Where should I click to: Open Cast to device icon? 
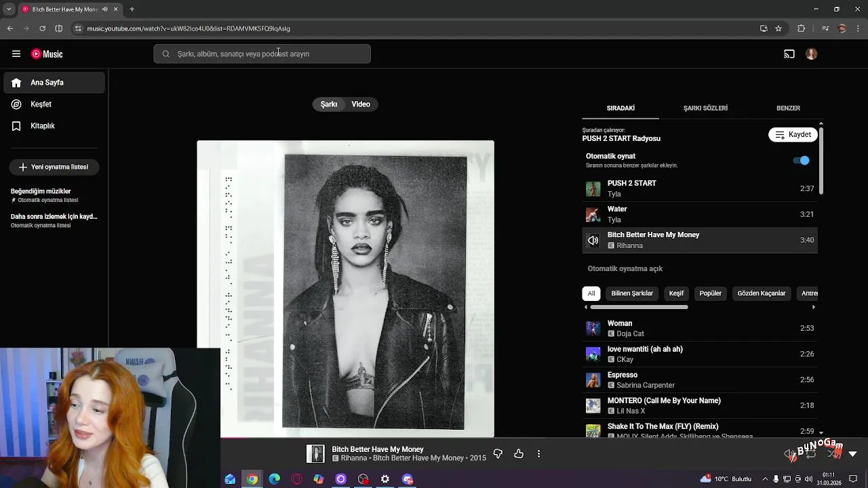(x=789, y=54)
